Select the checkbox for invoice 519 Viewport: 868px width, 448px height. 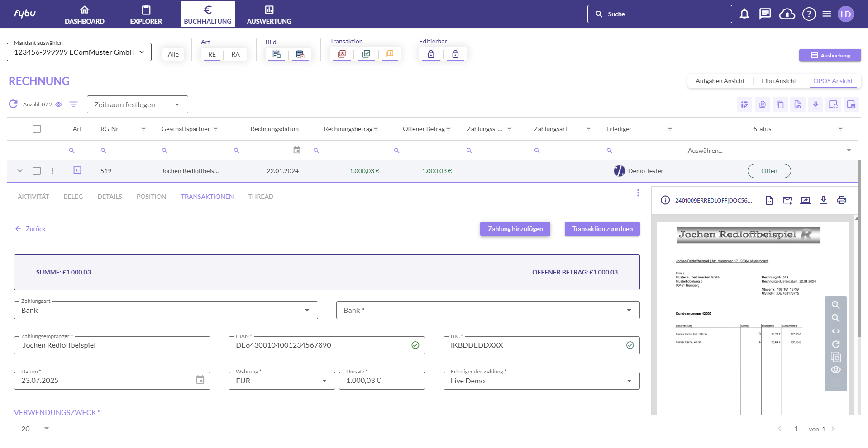(37, 171)
